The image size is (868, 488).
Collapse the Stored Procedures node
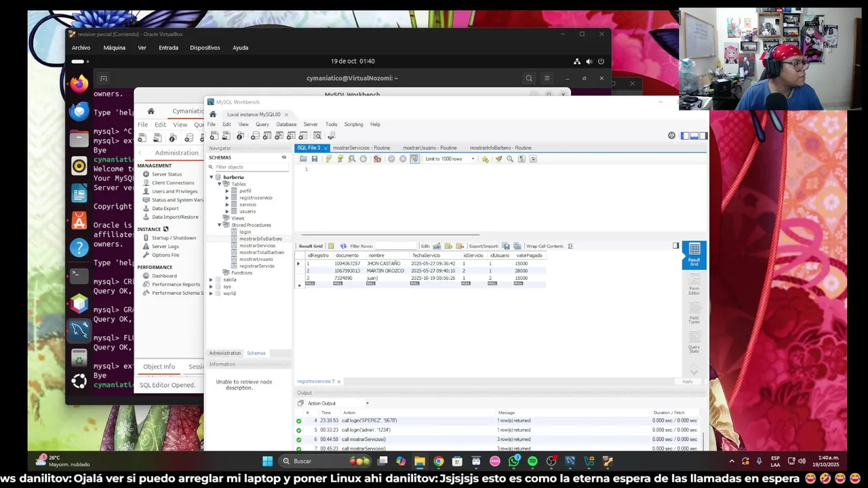point(219,224)
